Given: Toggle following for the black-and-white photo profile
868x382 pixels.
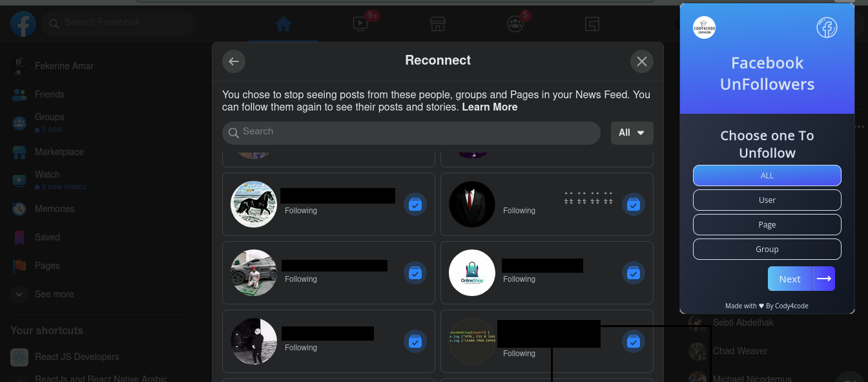Looking at the screenshot, I should click(x=415, y=341).
